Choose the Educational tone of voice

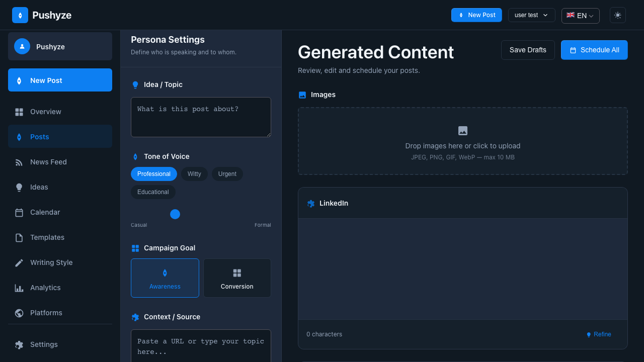pos(153,192)
